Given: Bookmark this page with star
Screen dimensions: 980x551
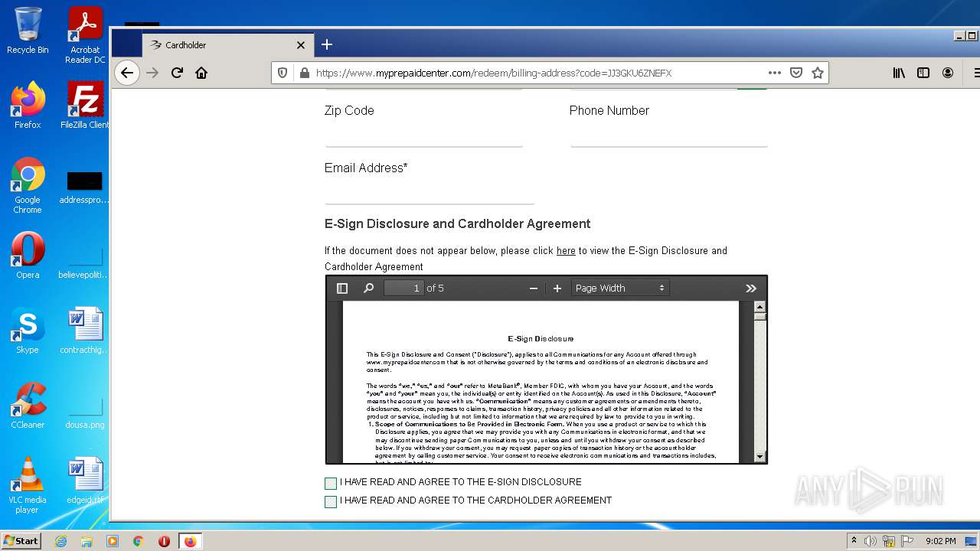Looking at the screenshot, I should (818, 73).
